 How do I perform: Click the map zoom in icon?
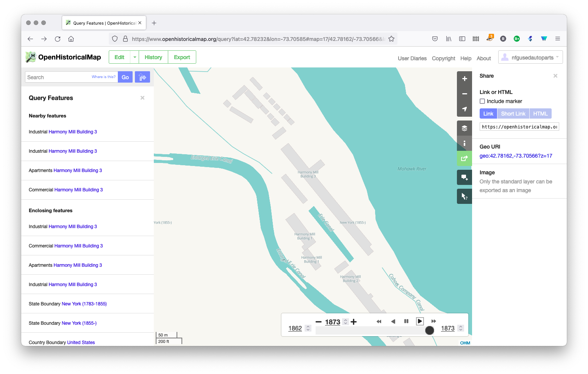coord(464,78)
